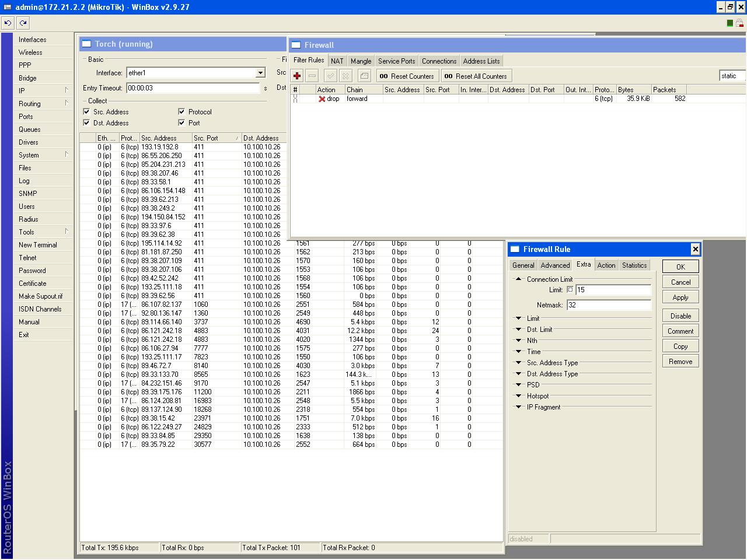Open the IP submenu in the sidebar
747x560 pixels.
tap(44, 91)
